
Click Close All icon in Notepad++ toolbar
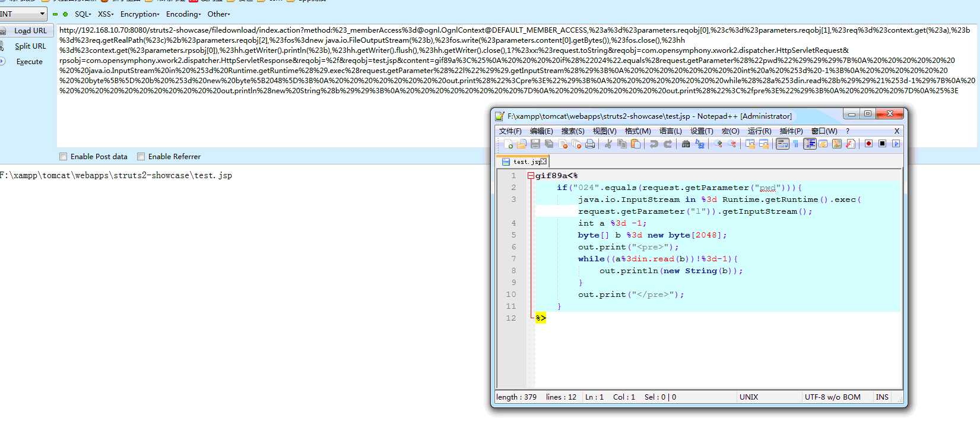click(x=576, y=144)
